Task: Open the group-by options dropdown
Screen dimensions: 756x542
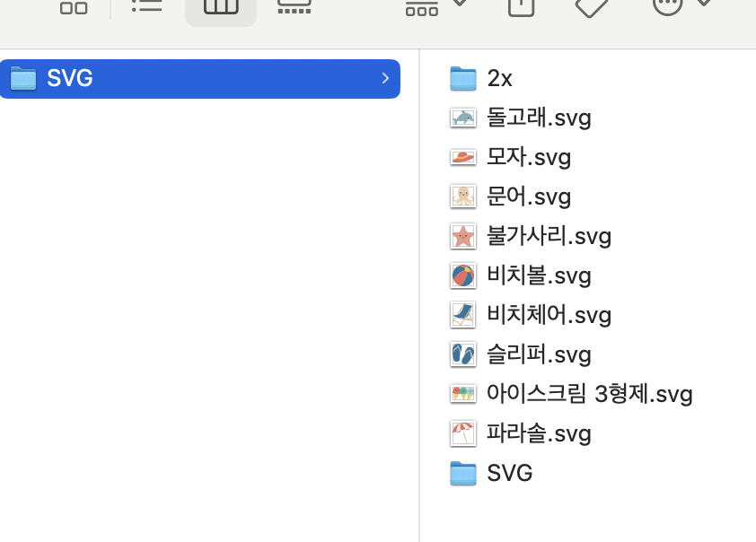Action: [435, 7]
